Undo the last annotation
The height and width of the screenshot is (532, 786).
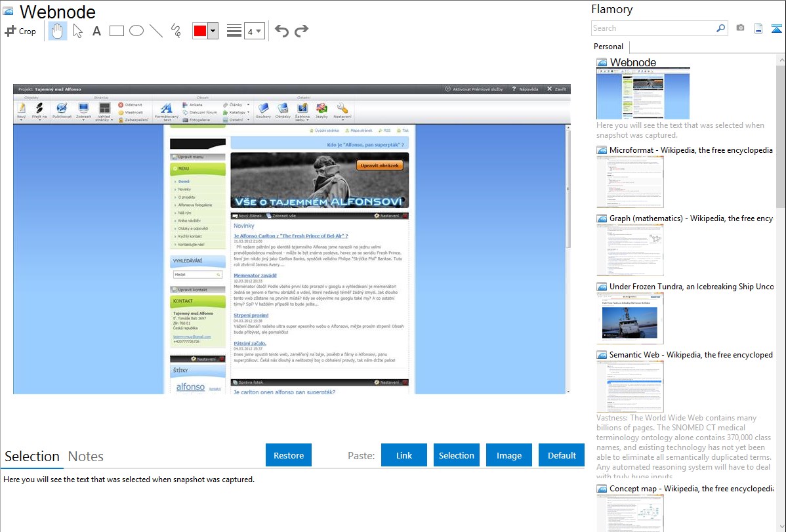coord(281,31)
